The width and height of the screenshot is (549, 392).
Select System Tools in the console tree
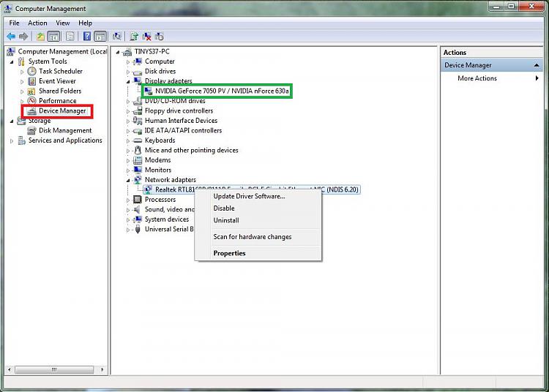48,61
